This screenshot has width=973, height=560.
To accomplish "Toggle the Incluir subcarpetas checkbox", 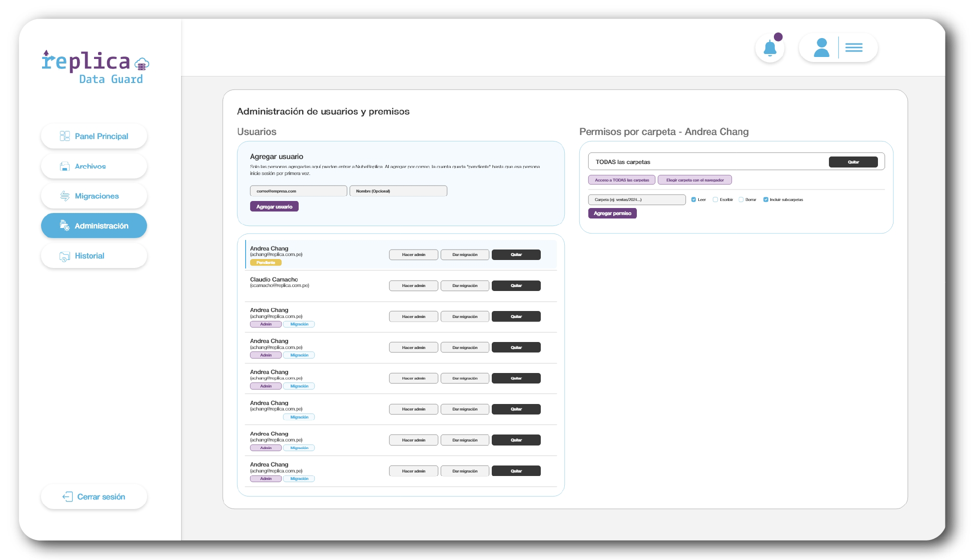I will pos(765,199).
